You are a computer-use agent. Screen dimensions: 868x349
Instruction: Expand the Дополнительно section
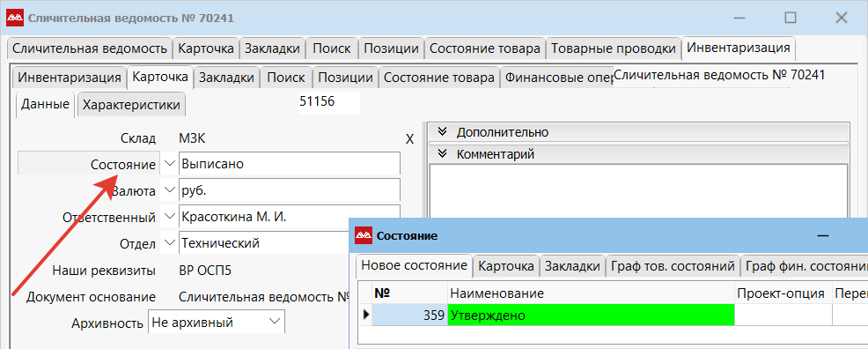[x=442, y=132]
